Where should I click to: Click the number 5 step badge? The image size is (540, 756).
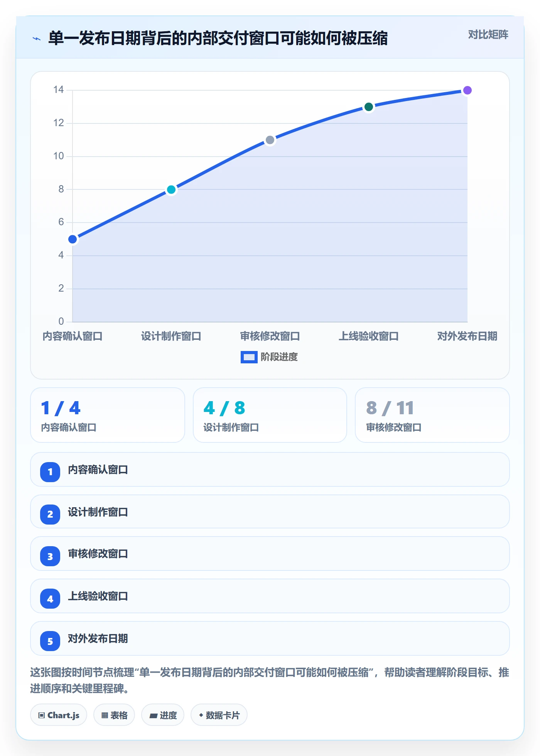tap(50, 641)
